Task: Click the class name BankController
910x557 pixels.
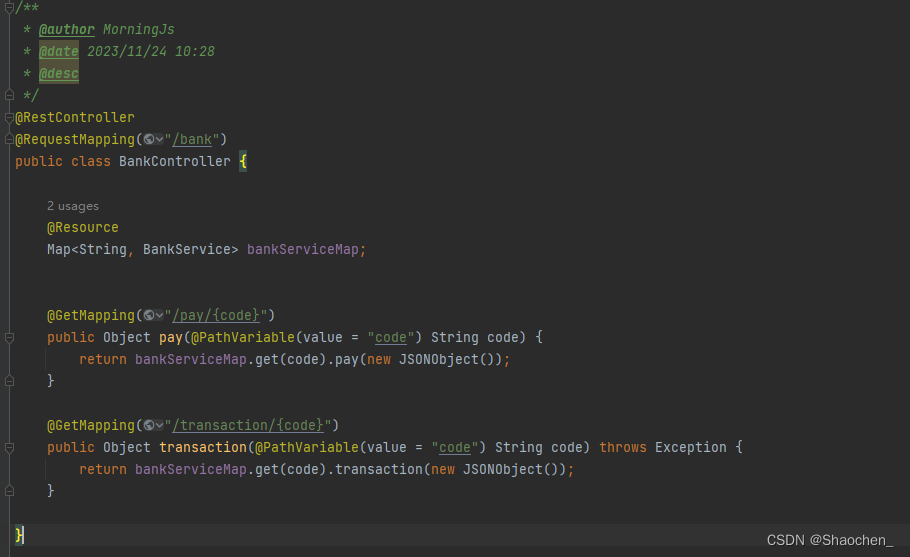Action: click(175, 161)
